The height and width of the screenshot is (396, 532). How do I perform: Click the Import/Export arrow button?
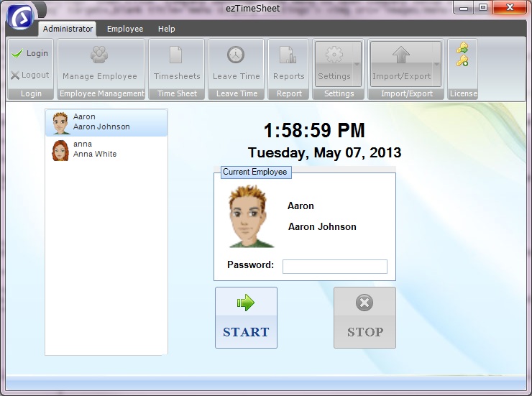pyautogui.click(x=401, y=63)
